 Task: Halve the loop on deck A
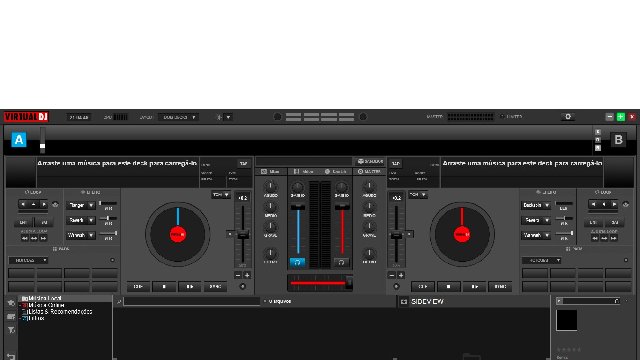[x=23, y=204]
